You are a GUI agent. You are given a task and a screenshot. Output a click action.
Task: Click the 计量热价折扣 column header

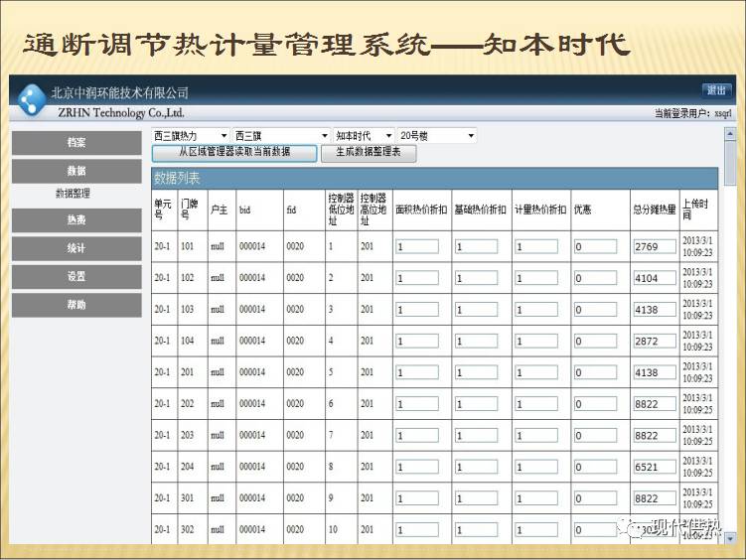[541, 210]
